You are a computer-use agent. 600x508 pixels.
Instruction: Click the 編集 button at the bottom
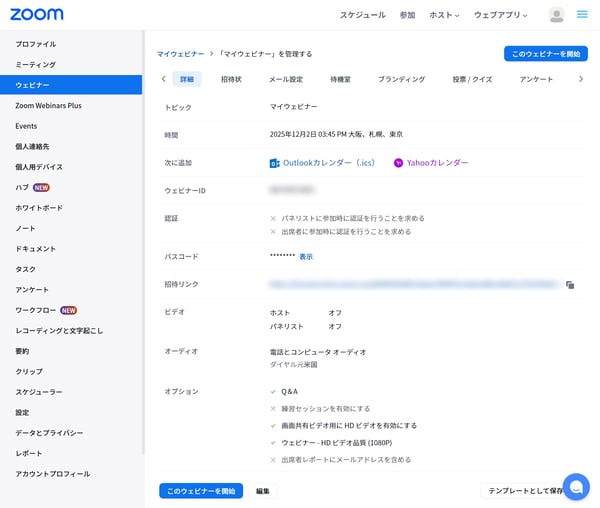click(262, 491)
